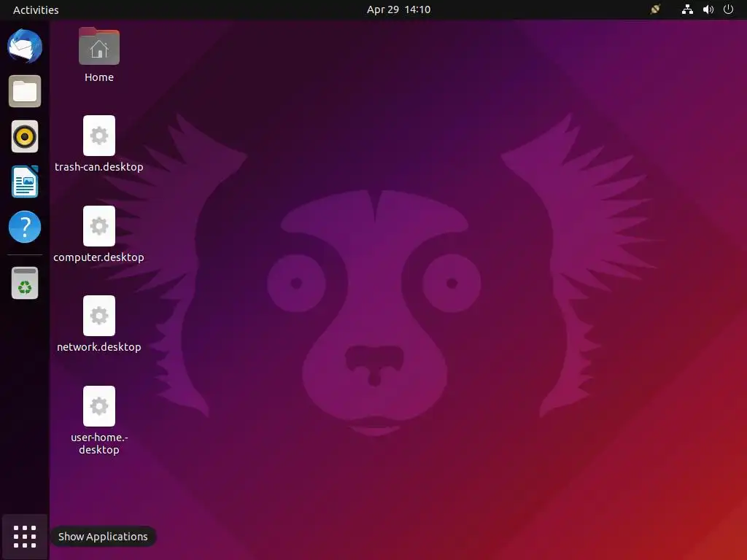Open the power menu icon

pyautogui.click(x=729, y=9)
